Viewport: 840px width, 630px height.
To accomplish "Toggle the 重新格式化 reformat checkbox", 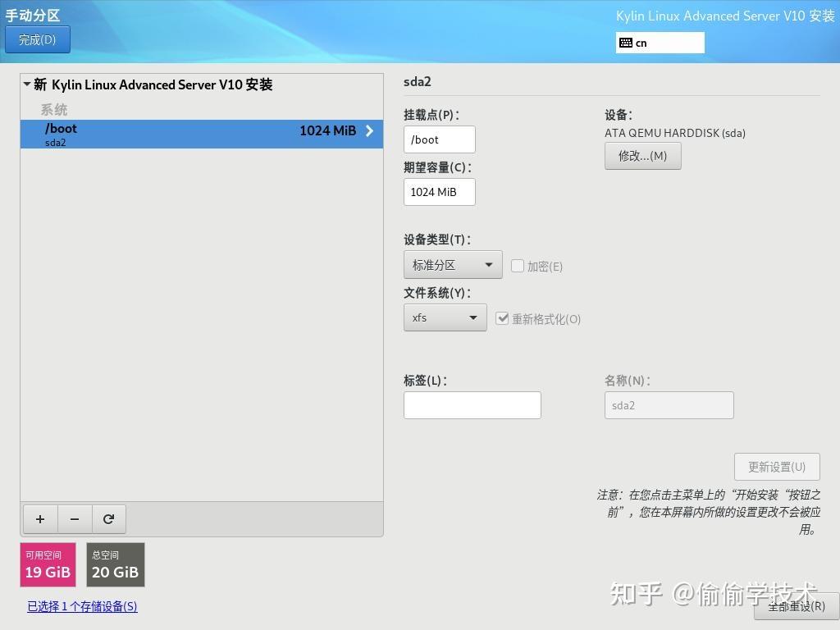I will (x=503, y=319).
